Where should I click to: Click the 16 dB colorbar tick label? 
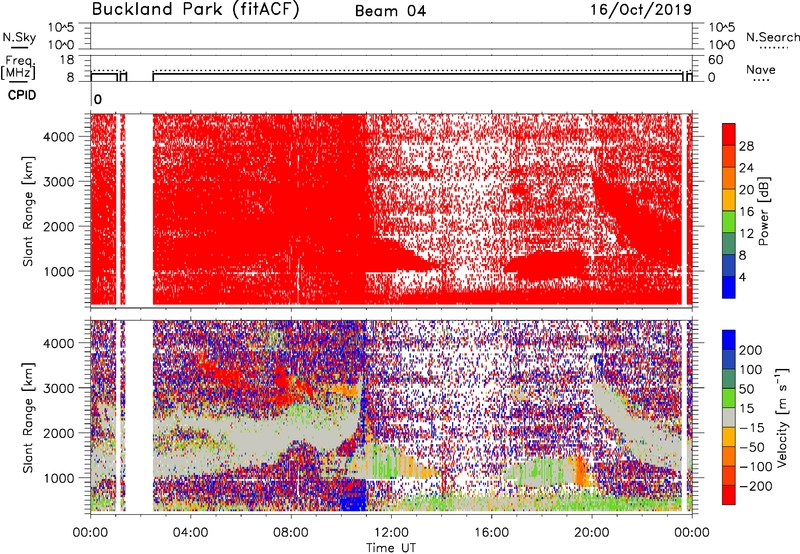click(x=746, y=212)
